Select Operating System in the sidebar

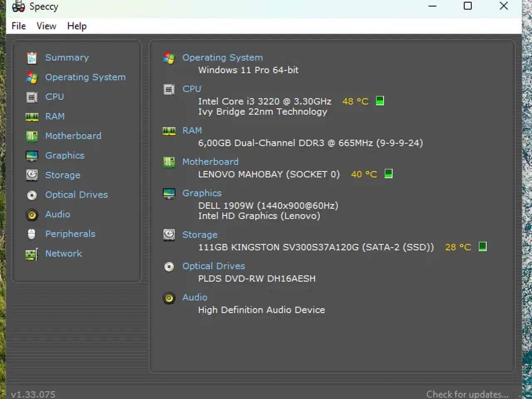[85, 77]
